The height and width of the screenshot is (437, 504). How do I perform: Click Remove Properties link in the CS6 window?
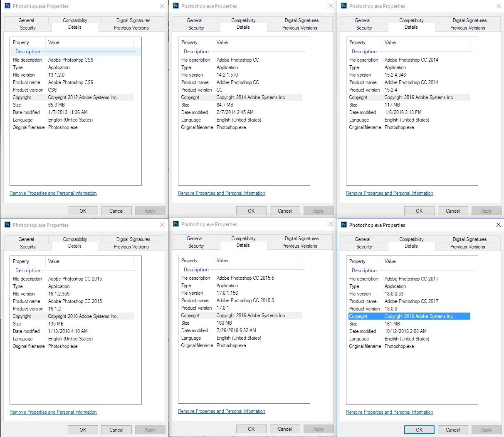coord(53,193)
